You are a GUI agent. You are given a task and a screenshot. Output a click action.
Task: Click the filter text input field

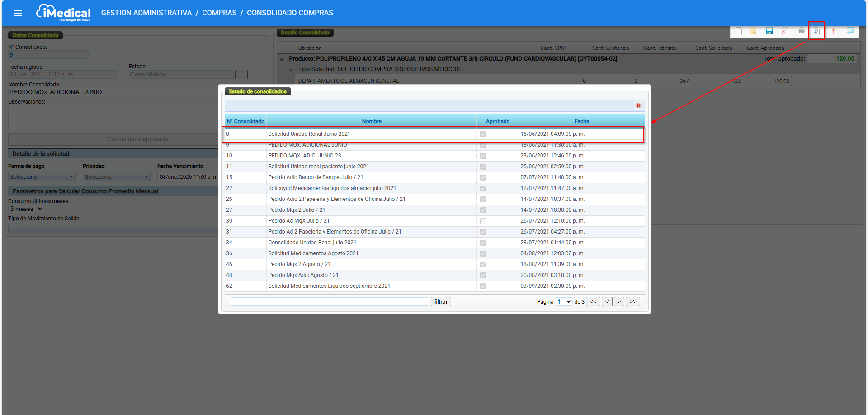click(x=329, y=302)
